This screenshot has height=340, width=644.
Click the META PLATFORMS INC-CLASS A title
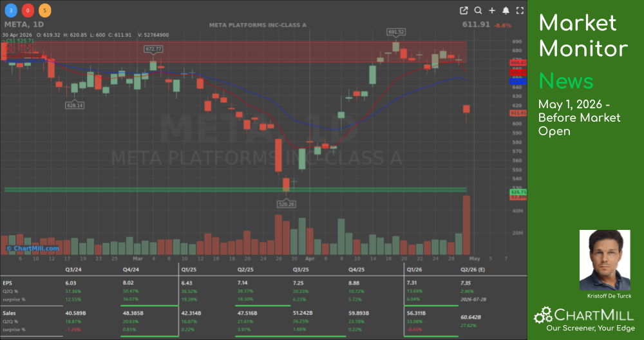pyautogui.click(x=258, y=25)
